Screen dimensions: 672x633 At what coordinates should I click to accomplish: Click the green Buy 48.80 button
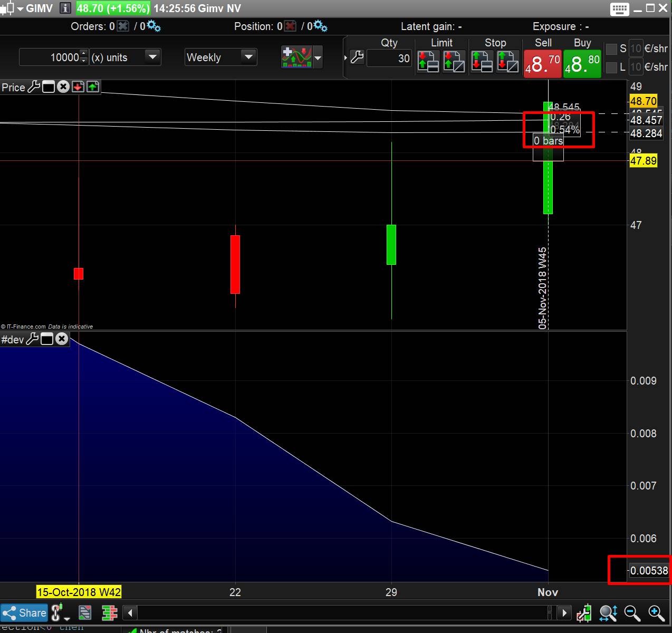click(x=582, y=64)
